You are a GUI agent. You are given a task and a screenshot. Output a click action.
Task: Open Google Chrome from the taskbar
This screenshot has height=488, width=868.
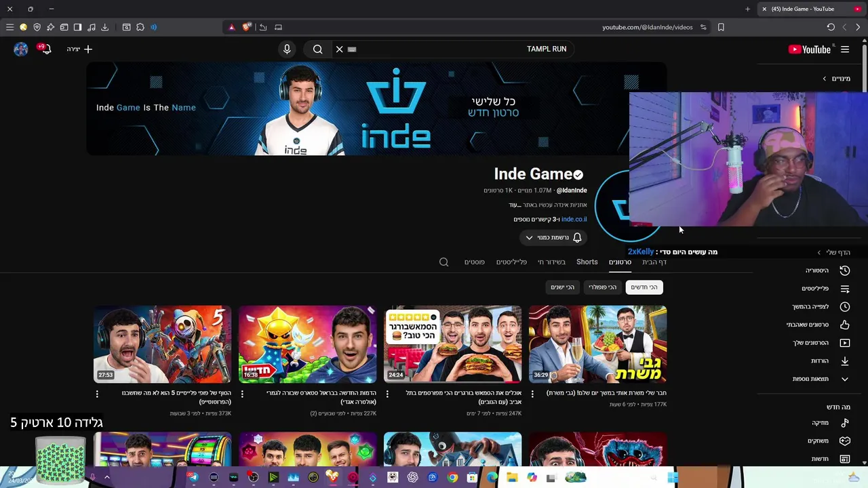pos(452,478)
